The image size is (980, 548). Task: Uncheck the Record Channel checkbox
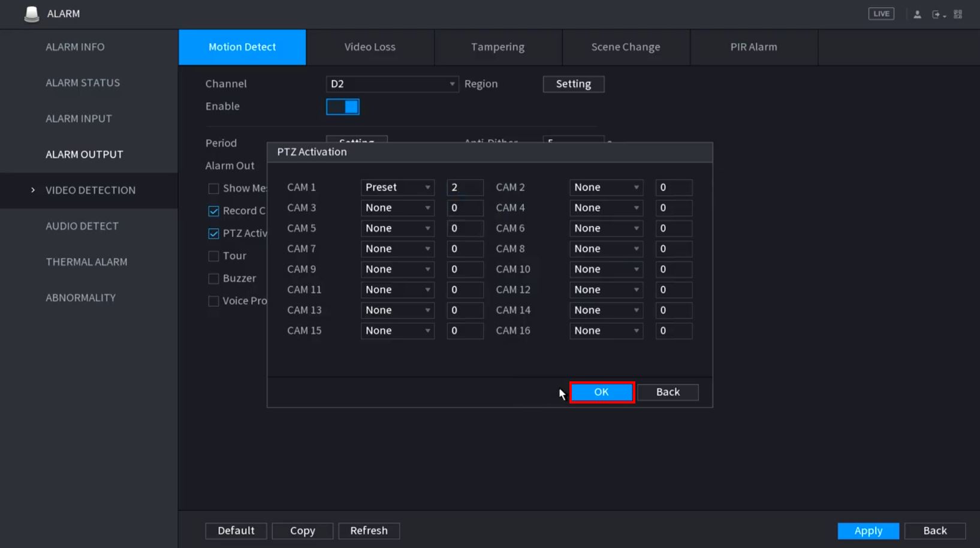click(213, 211)
